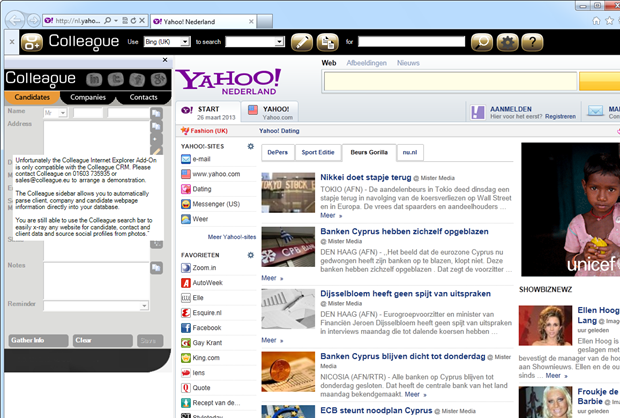Click the Afbeeldingen search link
620x418 pixels.
(367, 63)
